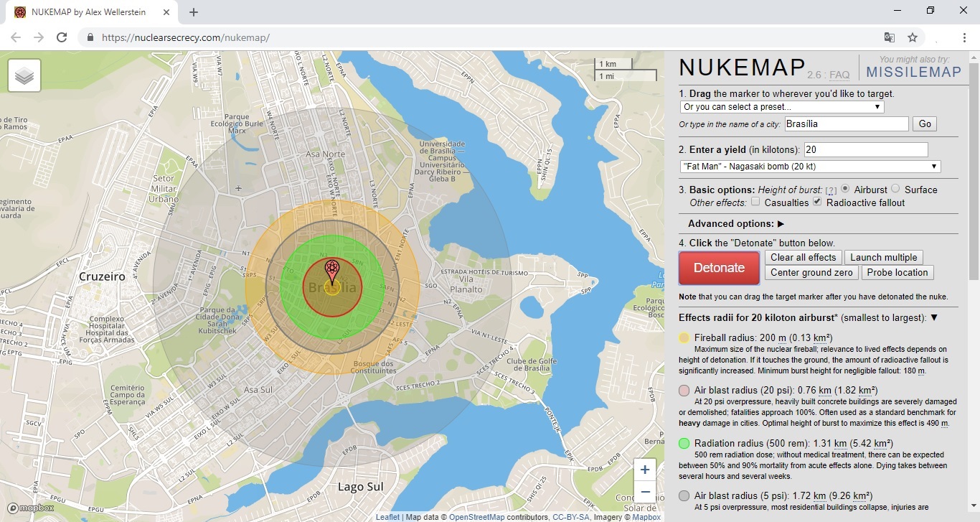
Task: Click Clear all effects
Action: 803,257
